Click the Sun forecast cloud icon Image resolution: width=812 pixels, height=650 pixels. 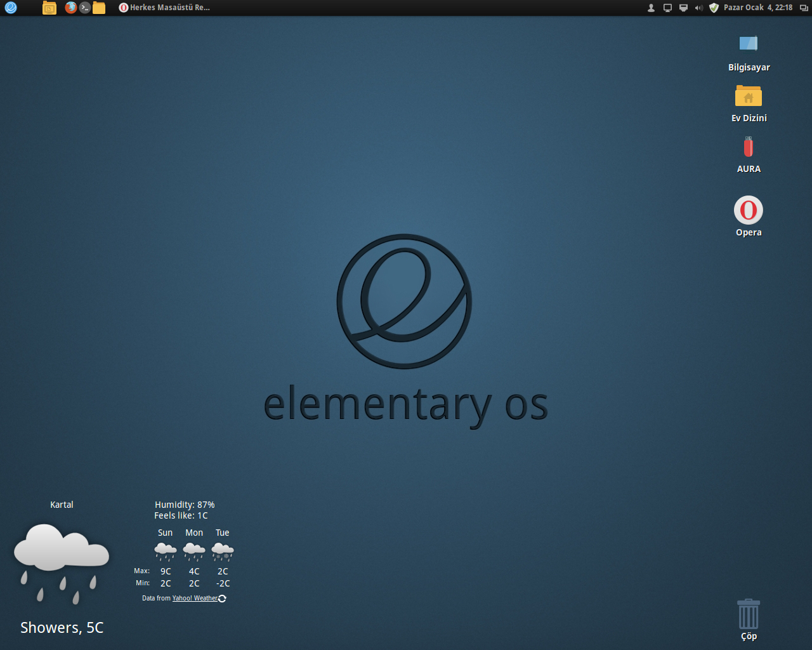[166, 551]
